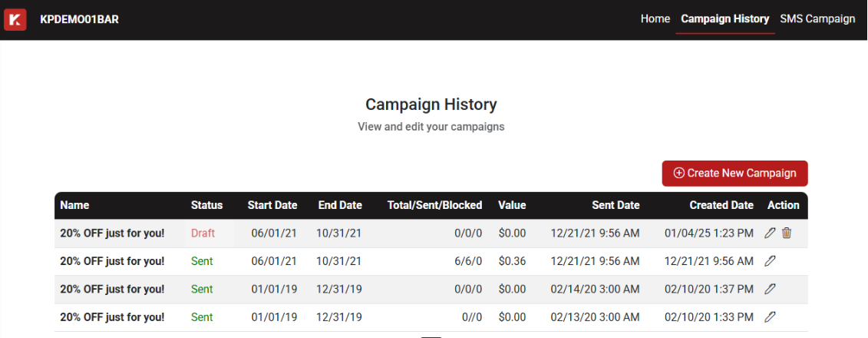This screenshot has height=338, width=868.
Task: Click pencil icon for 02/13/20 sent campaign
Action: (770, 317)
